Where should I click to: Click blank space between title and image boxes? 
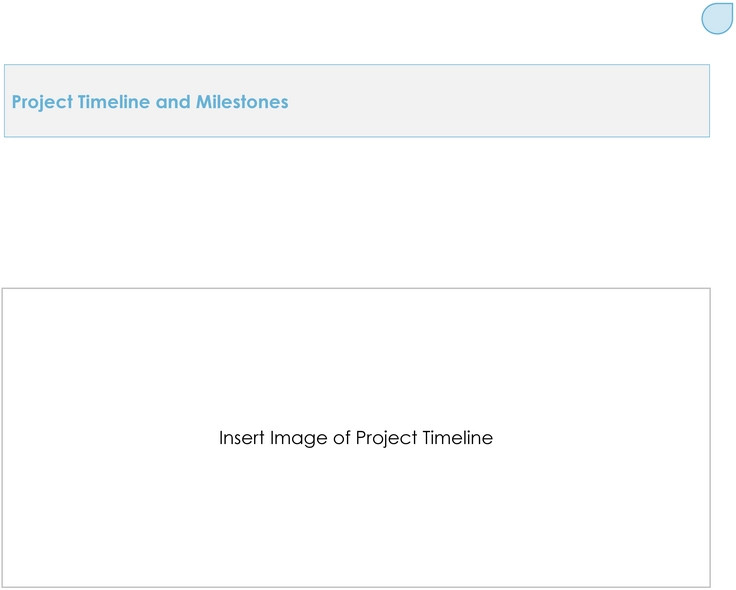[356, 211]
